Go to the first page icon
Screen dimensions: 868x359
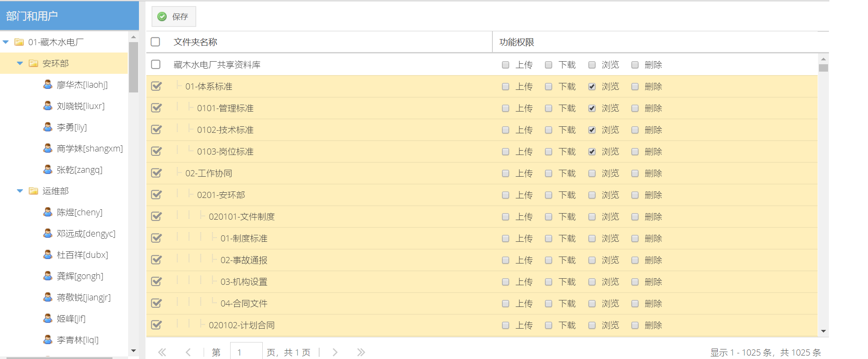click(x=162, y=352)
